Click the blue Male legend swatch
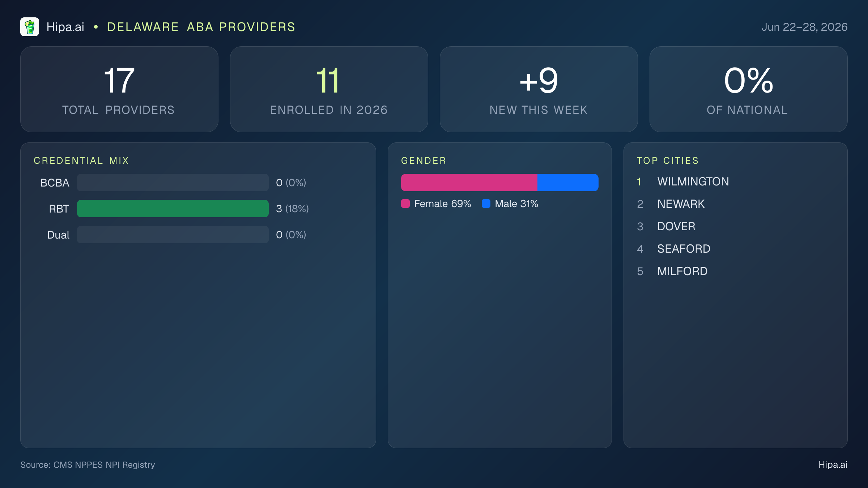This screenshot has height=488, width=868. [486, 204]
